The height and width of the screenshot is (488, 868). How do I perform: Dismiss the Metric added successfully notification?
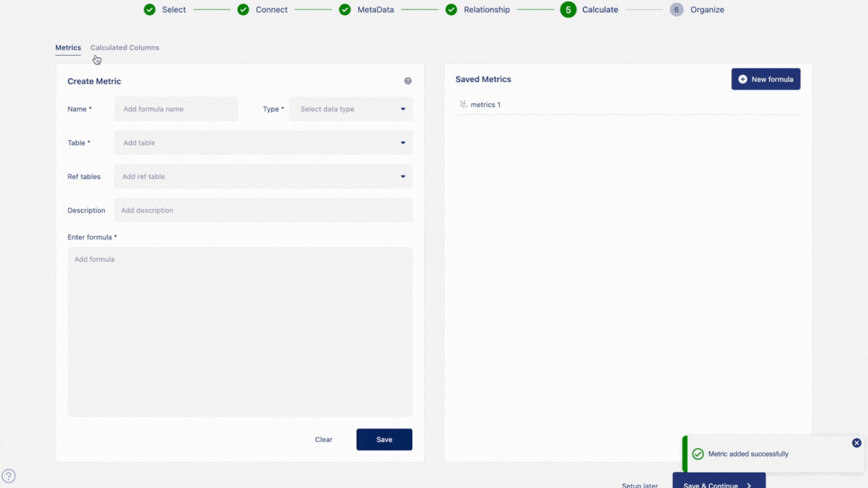coord(856,443)
